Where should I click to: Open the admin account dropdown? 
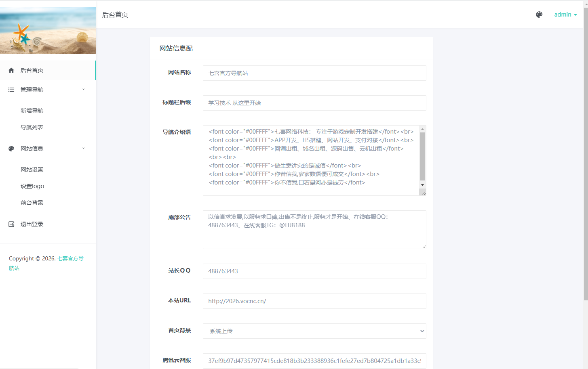565,15
